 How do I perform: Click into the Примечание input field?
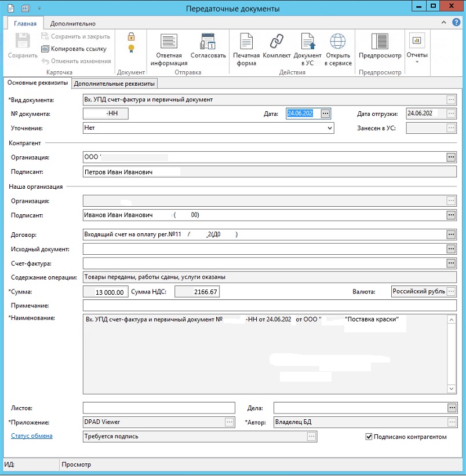pos(270,305)
